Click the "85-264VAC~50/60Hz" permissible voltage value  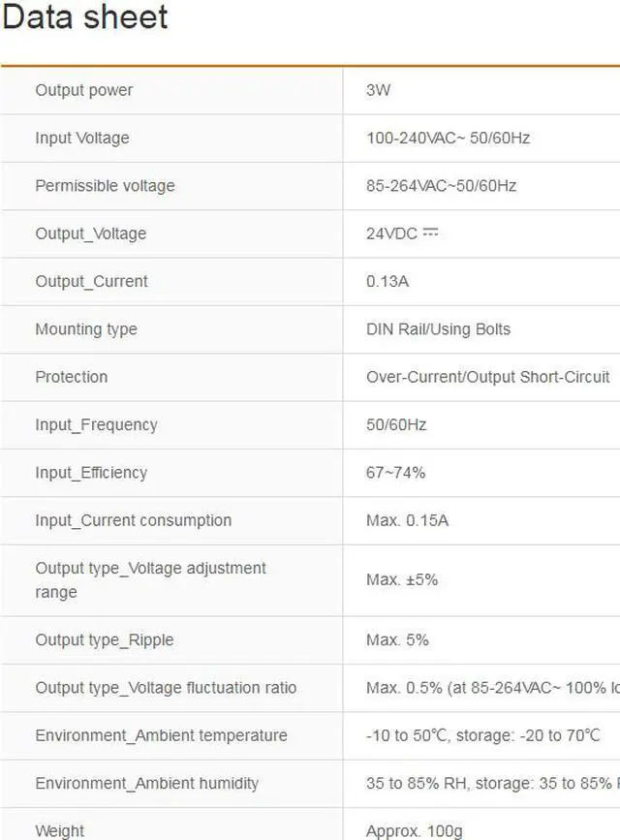pyautogui.click(x=441, y=185)
